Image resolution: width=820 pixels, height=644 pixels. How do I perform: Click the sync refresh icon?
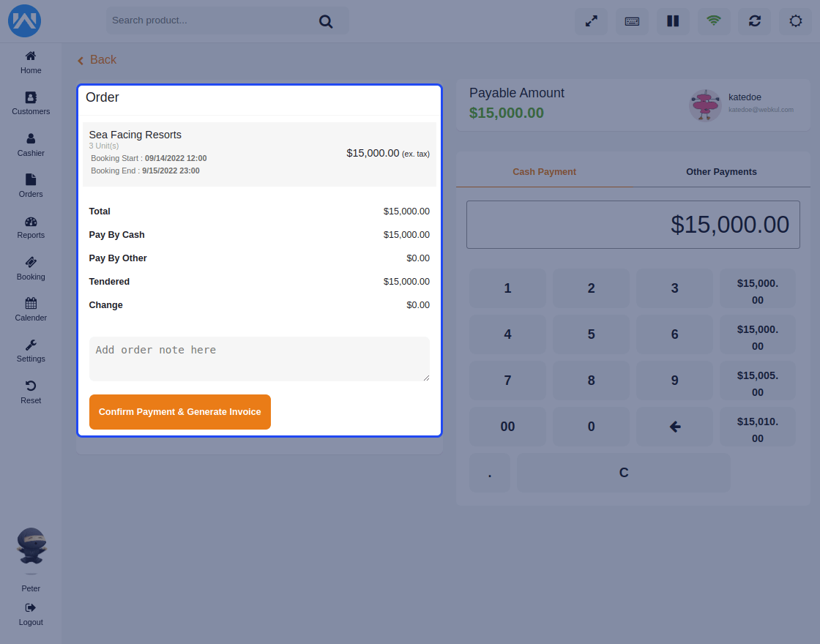coord(755,21)
